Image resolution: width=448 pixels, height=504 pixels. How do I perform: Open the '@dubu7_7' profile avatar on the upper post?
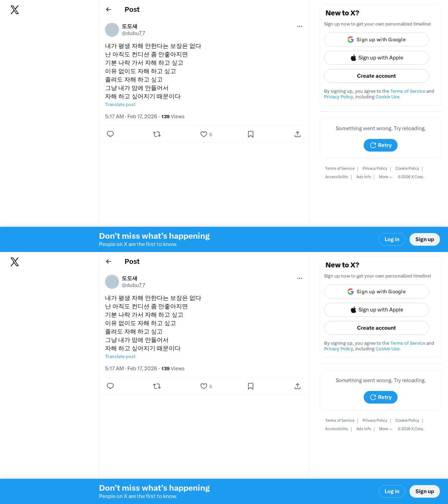[112, 30]
